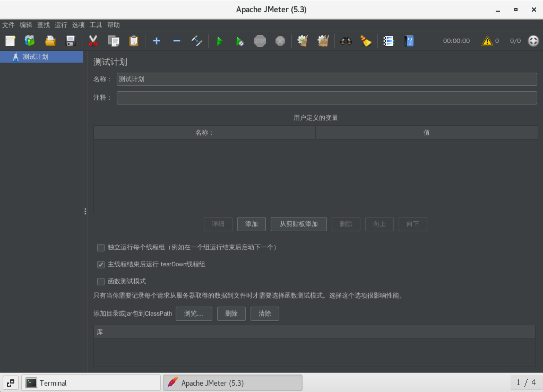Viewport: 543px width, 392px height.
Task: Click the 删除 classpath button beside 浏览
Action: click(231, 314)
